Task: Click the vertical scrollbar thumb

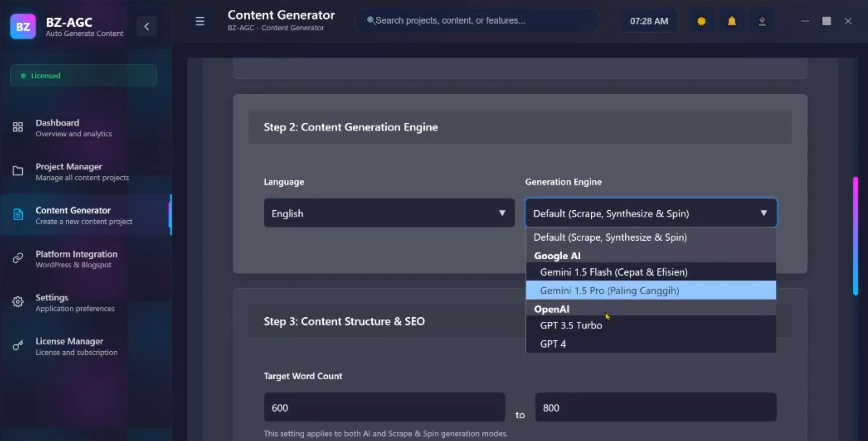Action: [x=855, y=236]
